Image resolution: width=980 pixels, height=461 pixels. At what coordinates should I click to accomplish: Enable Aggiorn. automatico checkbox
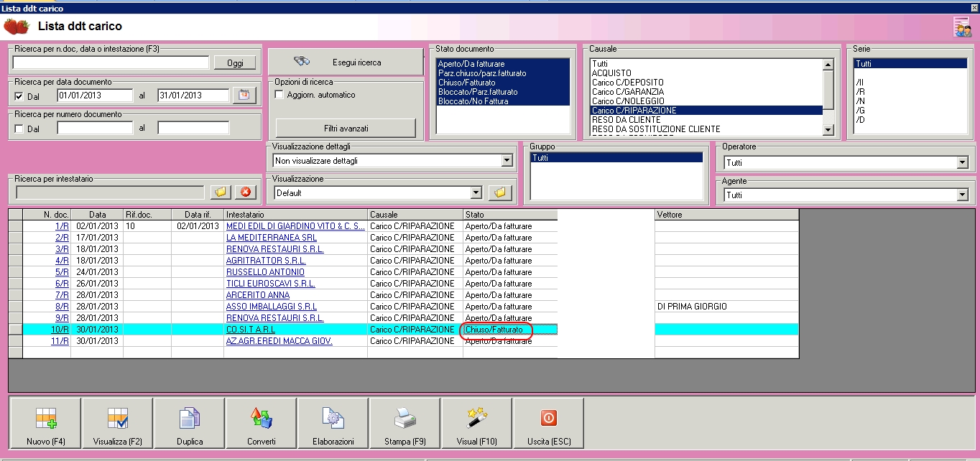point(279,95)
